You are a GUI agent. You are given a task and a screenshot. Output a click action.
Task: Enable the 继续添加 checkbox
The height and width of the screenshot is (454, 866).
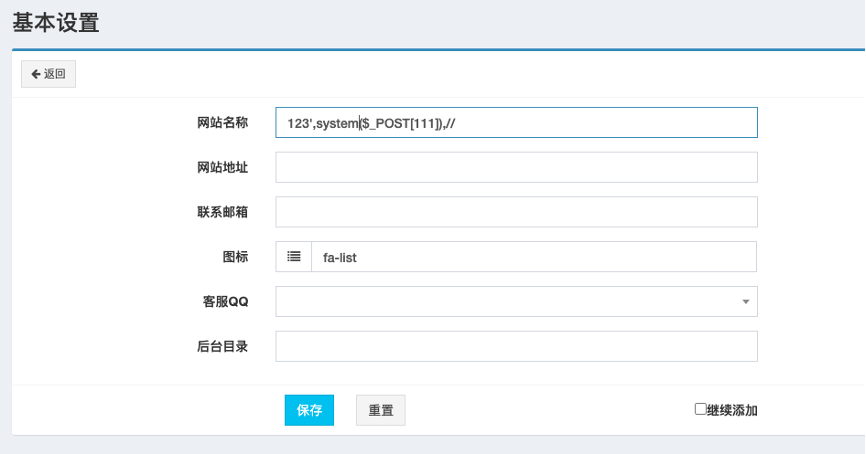pyautogui.click(x=700, y=409)
